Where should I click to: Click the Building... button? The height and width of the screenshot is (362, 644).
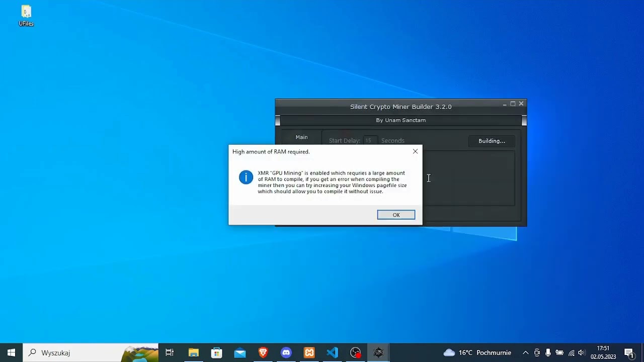tap(492, 141)
